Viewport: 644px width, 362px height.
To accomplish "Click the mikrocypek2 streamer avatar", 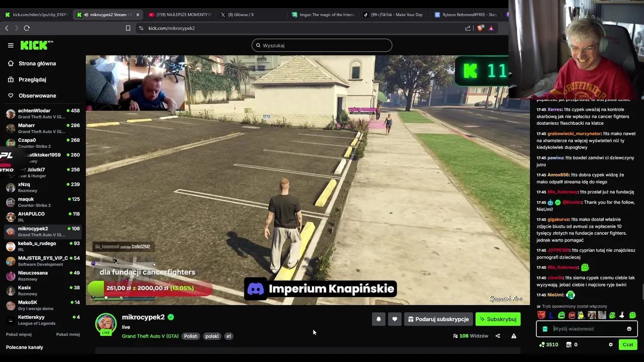I will tap(106, 324).
